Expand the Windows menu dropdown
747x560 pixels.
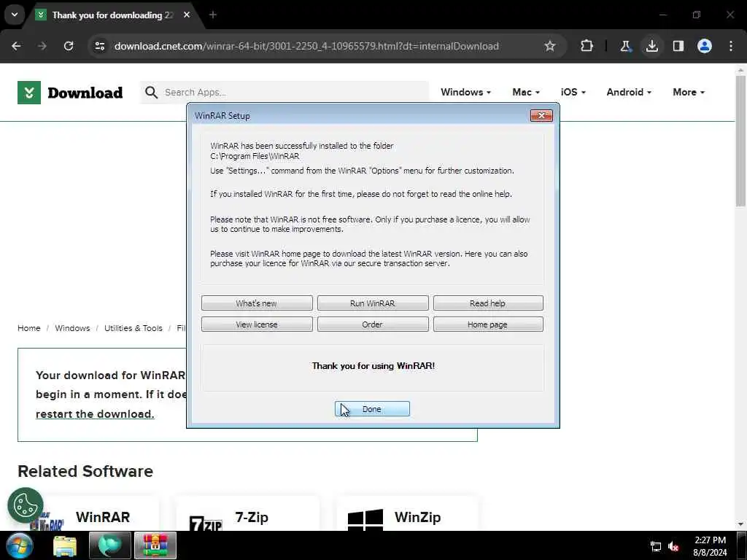click(466, 93)
